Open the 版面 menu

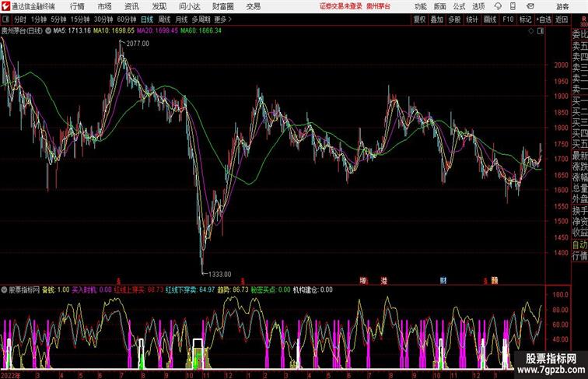(x=440, y=6)
